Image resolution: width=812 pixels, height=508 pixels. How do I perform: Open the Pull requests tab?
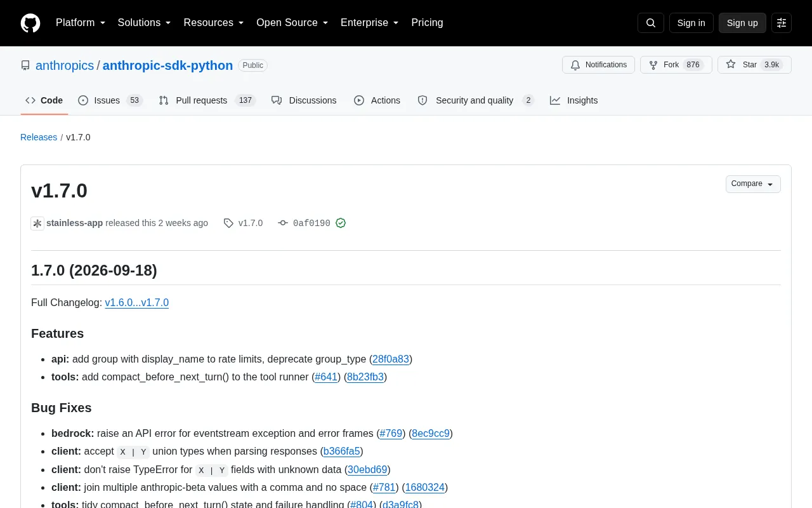point(207,100)
